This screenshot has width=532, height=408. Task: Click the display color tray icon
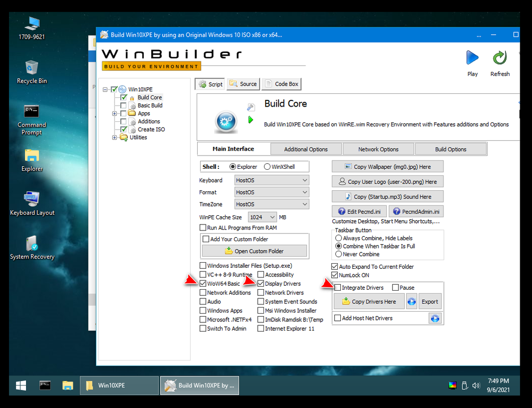tap(453, 385)
